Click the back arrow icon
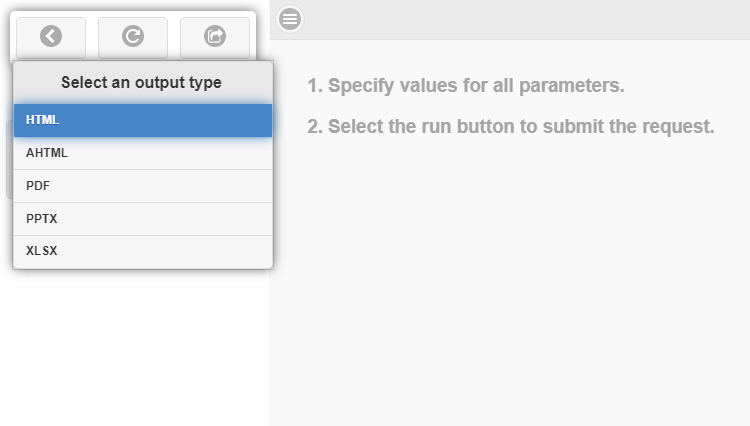The height and width of the screenshot is (426, 750). 51,37
